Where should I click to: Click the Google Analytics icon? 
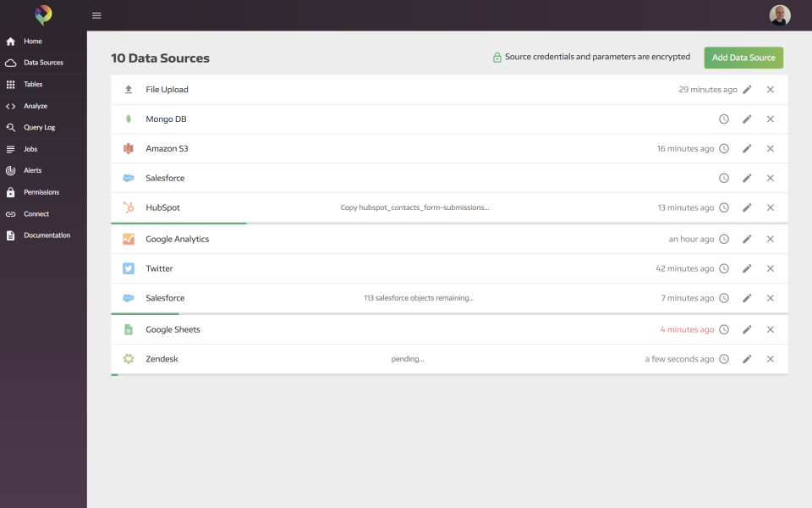click(129, 239)
